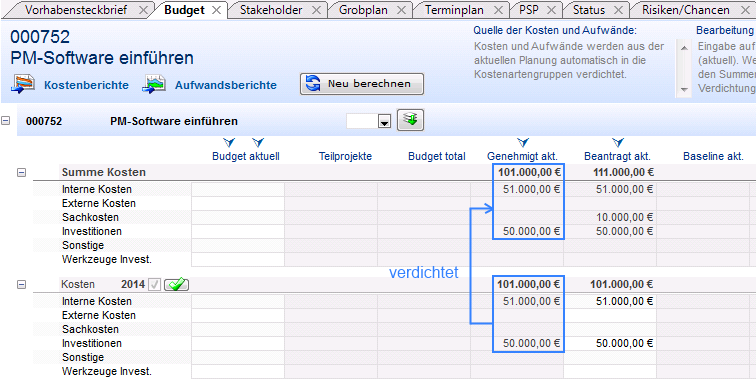Switch to the Stakeholder tab
Image resolution: width=756 pixels, height=380 pixels.
click(271, 10)
